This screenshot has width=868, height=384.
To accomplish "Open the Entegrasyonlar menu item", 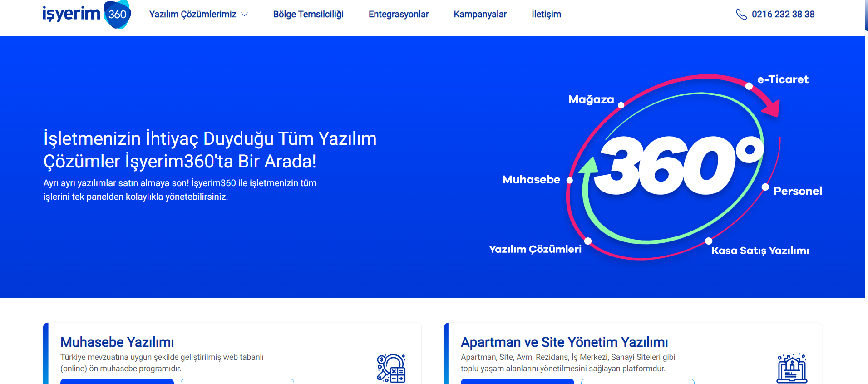I will pos(399,14).
